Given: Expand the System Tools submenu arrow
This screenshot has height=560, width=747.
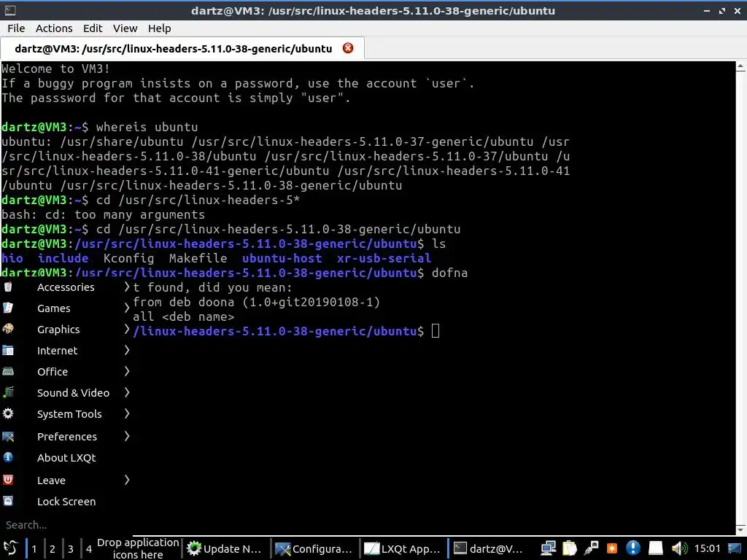Looking at the screenshot, I should tap(127, 413).
